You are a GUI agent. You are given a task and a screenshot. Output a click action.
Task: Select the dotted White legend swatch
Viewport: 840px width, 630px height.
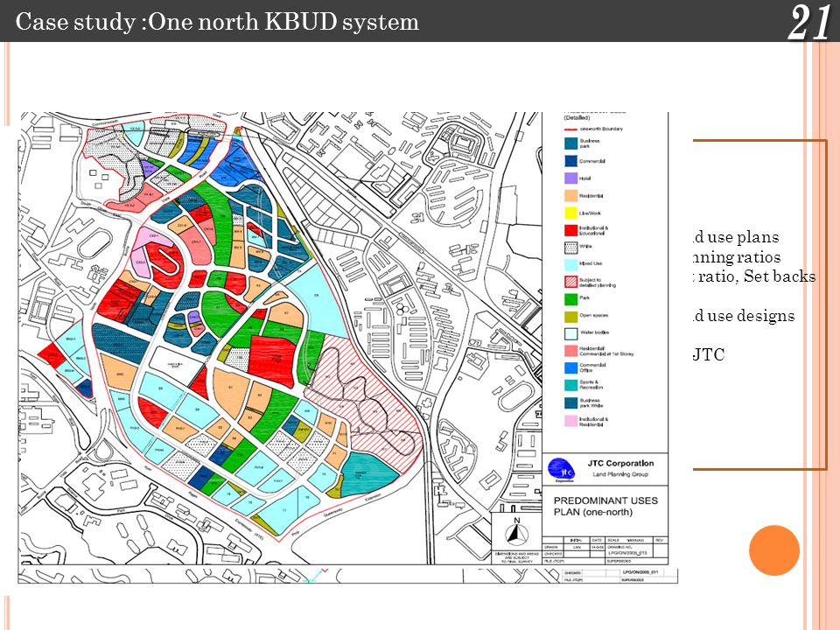click(570, 247)
